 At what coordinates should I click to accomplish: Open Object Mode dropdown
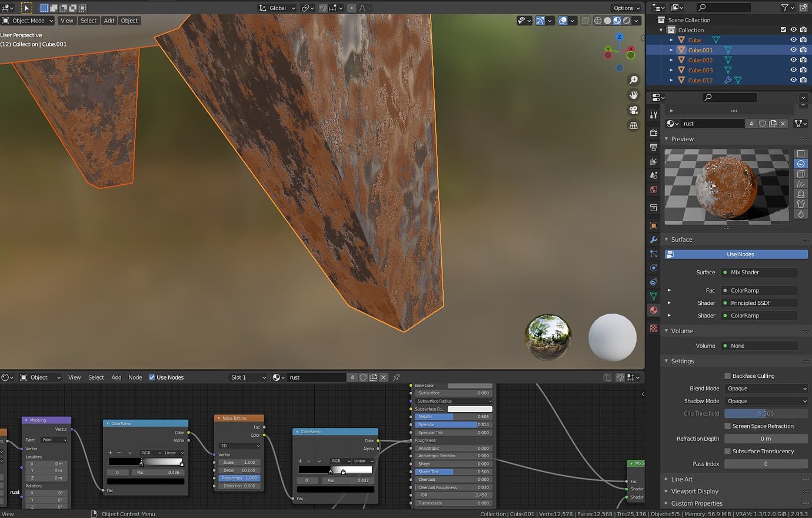click(28, 21)
